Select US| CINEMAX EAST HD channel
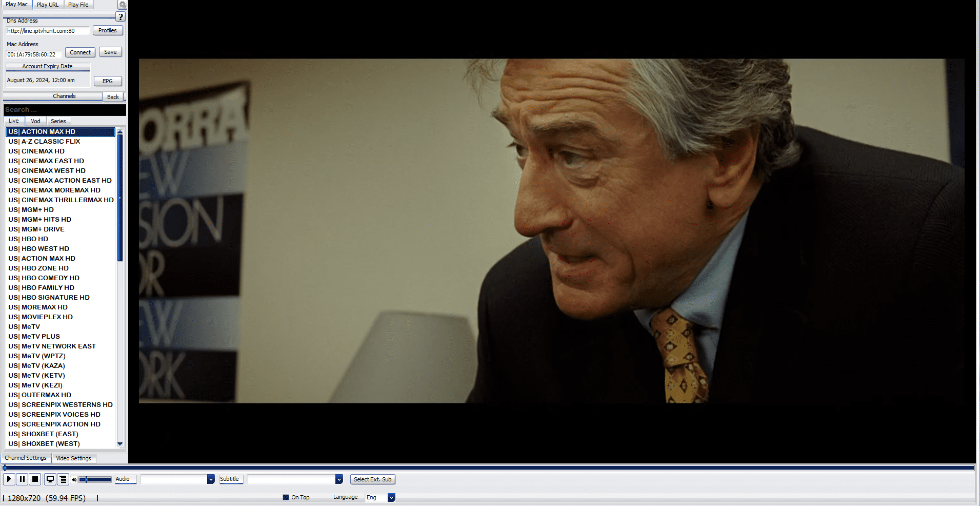This screenshot has width=980, height=506. (61, 161)
